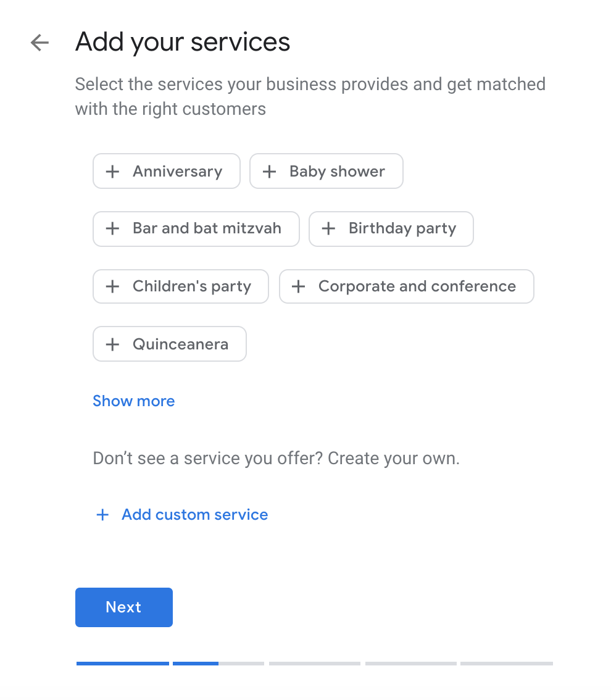Click the first progress bar segment
The height and width of the screenshot is (700, 611).
pos(122,664)
